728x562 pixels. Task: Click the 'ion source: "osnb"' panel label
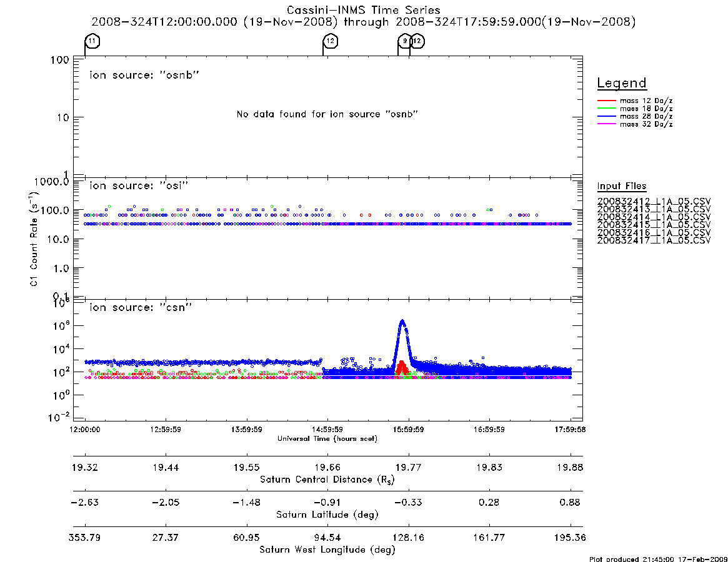(x=144, y=75)
